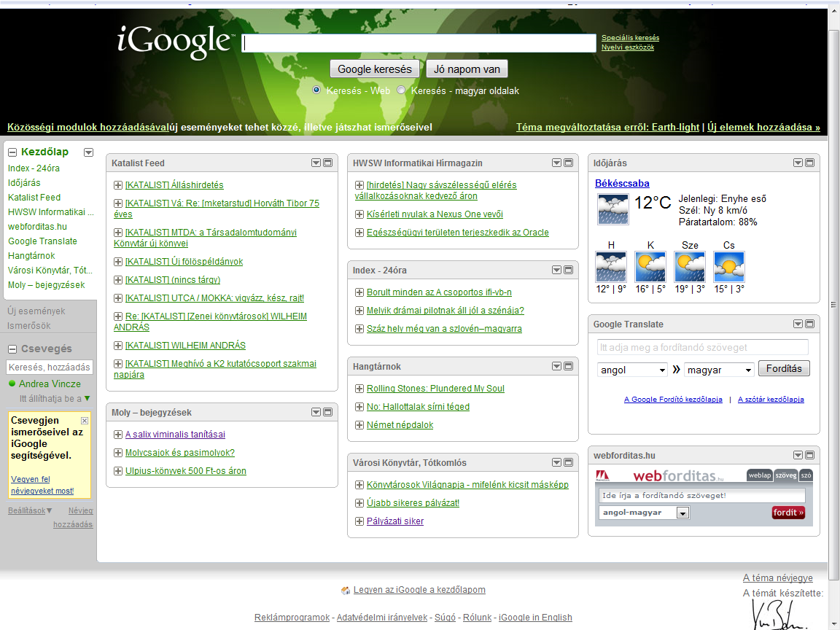840x630 pixels.
Task: Open Hangtárnok gadget menu arrow
Action: pyautogui.click(x=556, y=367)
